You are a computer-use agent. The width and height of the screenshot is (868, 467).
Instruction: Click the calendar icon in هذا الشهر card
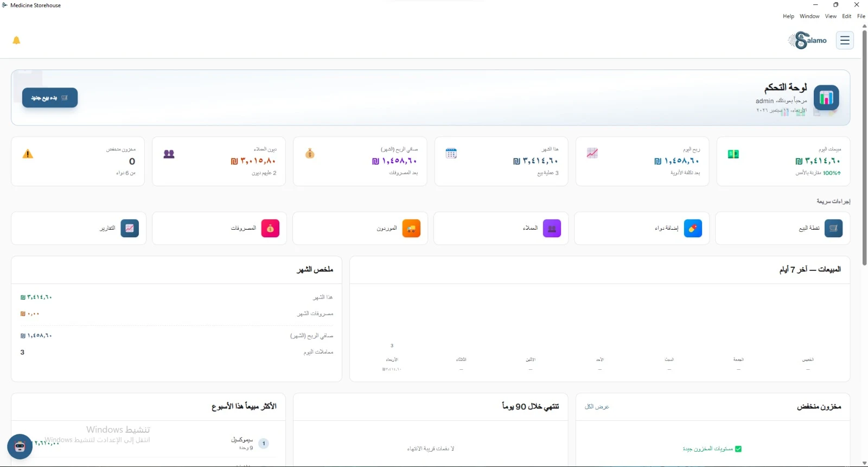click(x=451, y=154)
